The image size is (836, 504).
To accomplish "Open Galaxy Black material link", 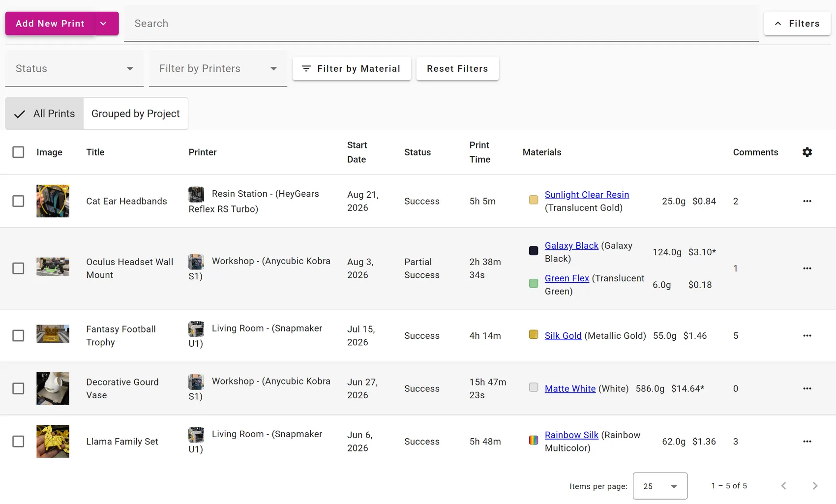I will (x=571, y=246).
